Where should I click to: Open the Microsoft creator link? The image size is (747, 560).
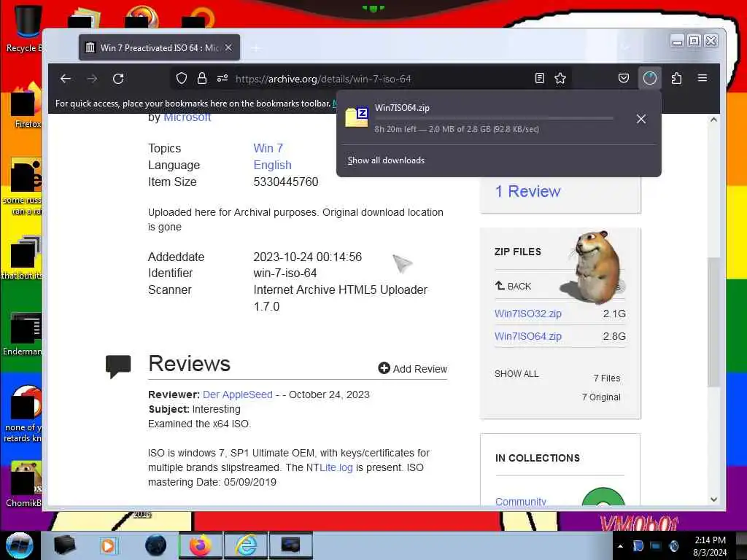(187, 117)
